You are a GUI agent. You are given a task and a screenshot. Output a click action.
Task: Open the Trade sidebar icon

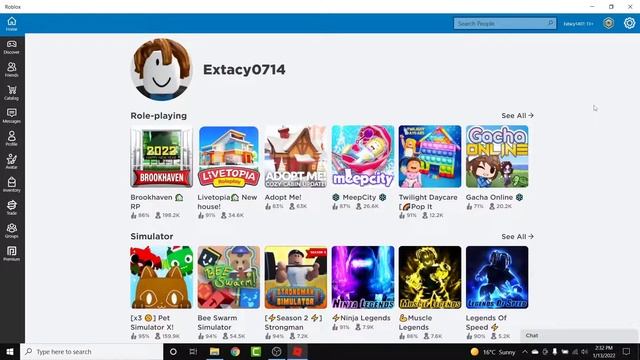pyautogui.click(x=11, y=207)
